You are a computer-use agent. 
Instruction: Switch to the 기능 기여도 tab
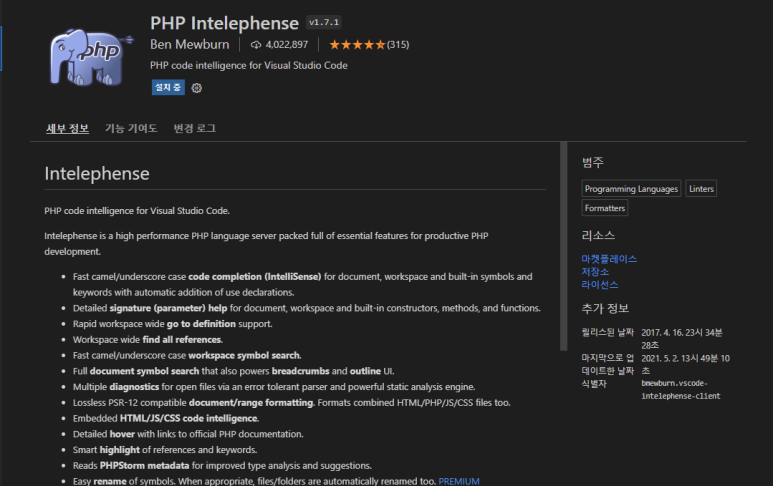point(131,129)
